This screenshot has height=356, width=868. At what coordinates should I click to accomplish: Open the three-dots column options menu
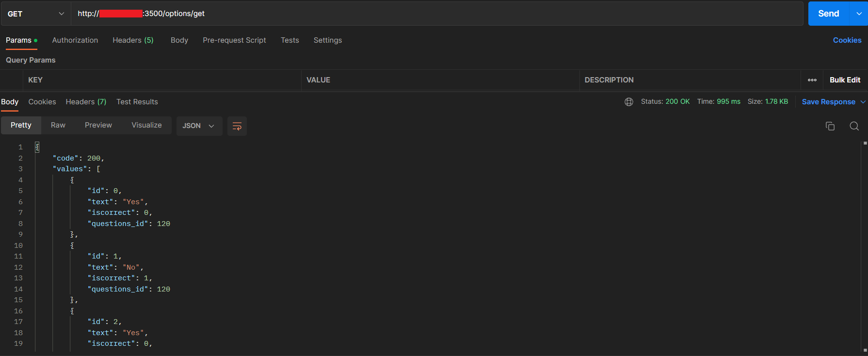tap(812, 80)
